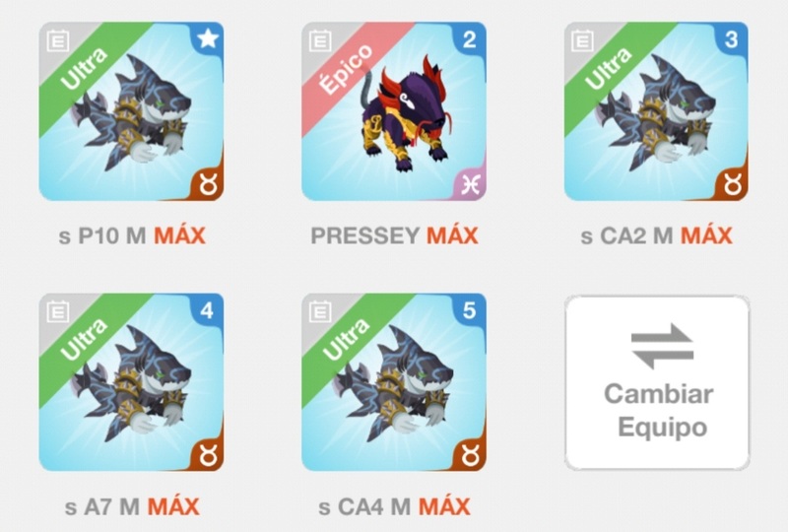
Task: Click the s A7 M MÁX name label
Action: click(132, 506)
